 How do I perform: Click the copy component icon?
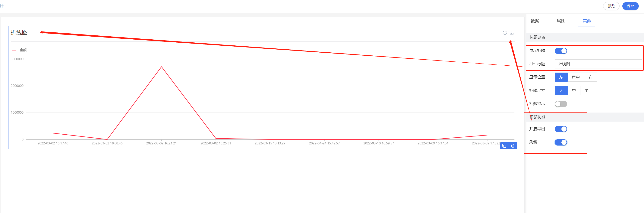(504, 146)
